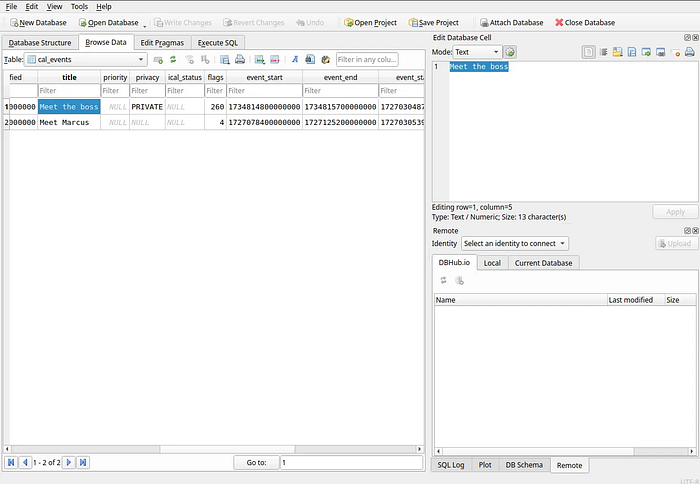This screenshot has height=484, width=700.
Task: Open the Mode dropdown set to Text
Action: pos(477,52)
